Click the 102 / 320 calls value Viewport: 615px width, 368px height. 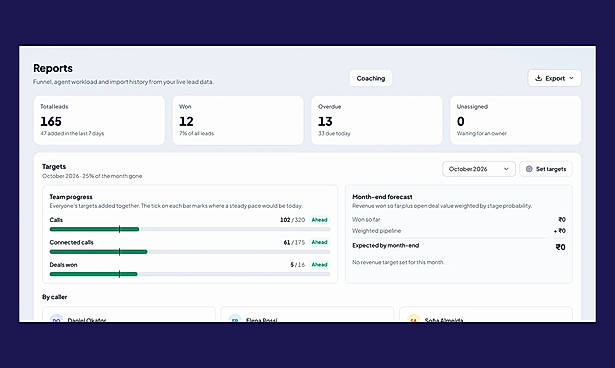(x=292, y=220)
